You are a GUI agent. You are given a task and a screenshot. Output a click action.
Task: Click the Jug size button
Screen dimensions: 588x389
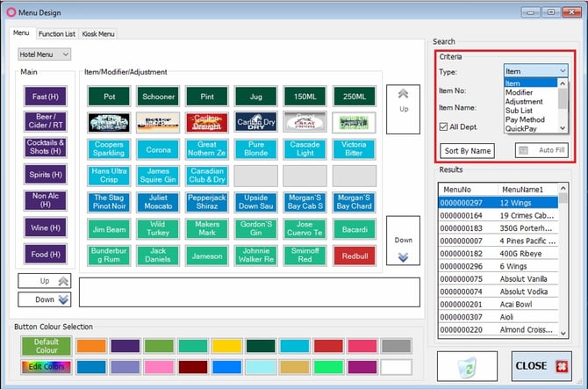point(256,97)
